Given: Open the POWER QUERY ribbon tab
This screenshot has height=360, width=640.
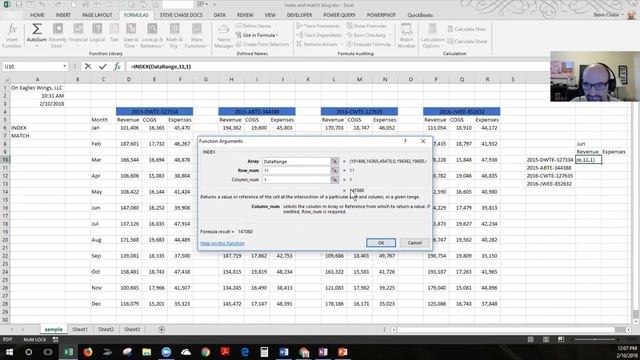Looking at the screenshot, I should pos(339,15).
